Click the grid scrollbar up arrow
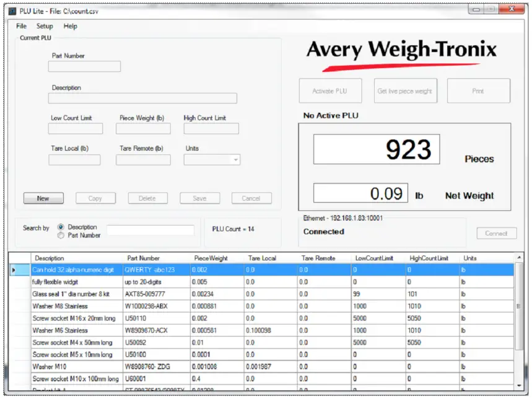This screenshot has width=532, height=398. pos(519,257)
